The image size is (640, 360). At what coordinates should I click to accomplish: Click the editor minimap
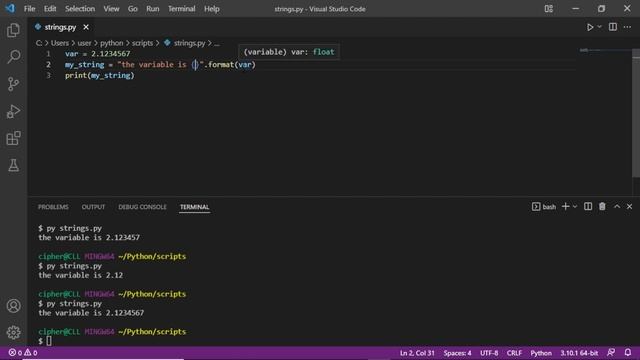point(604,50)
